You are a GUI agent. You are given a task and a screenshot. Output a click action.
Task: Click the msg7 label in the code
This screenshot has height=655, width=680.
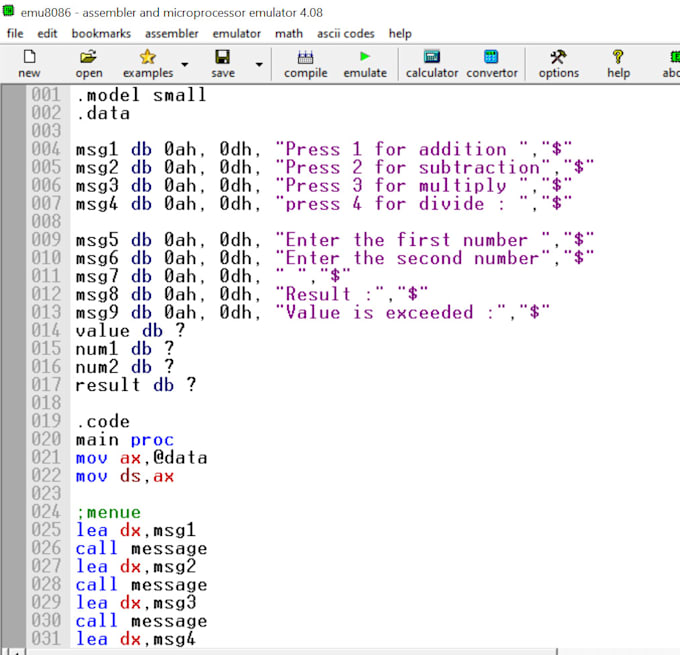pyautogui.click(x=97, y=276)
